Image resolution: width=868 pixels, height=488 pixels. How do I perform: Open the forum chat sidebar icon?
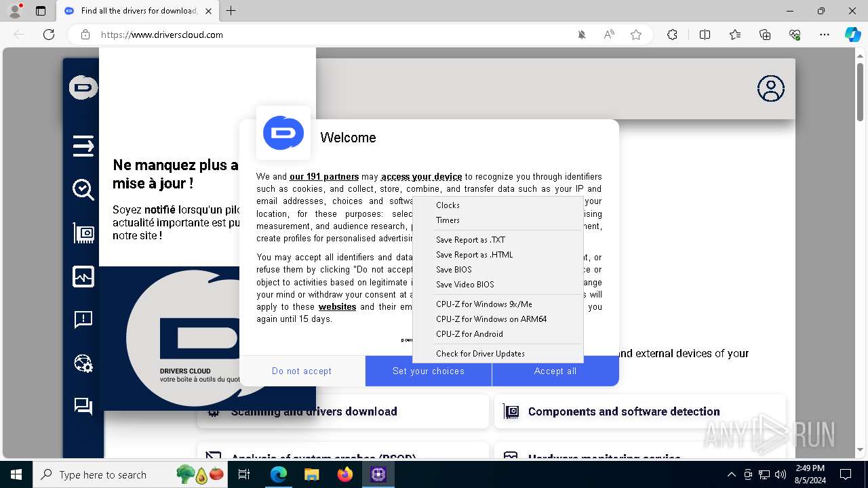83,406
